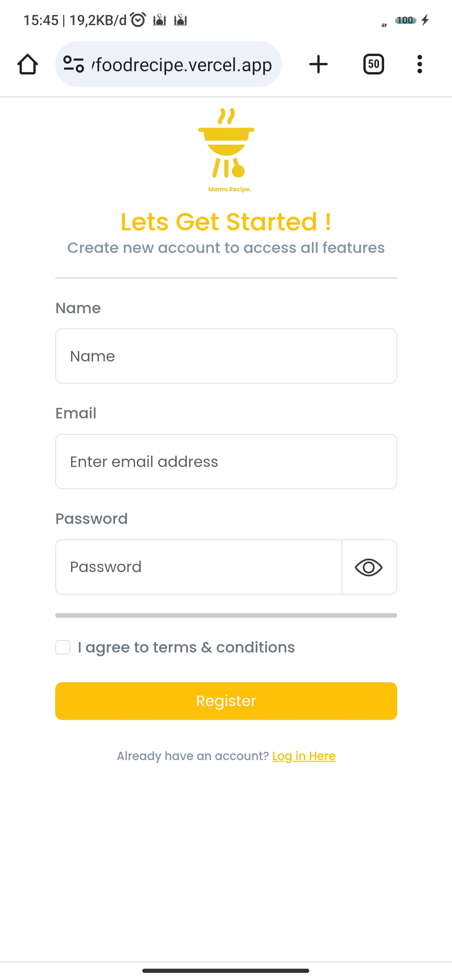Tap the address bar showing foodrecipe.vercel.app

[x=180, y=64]
